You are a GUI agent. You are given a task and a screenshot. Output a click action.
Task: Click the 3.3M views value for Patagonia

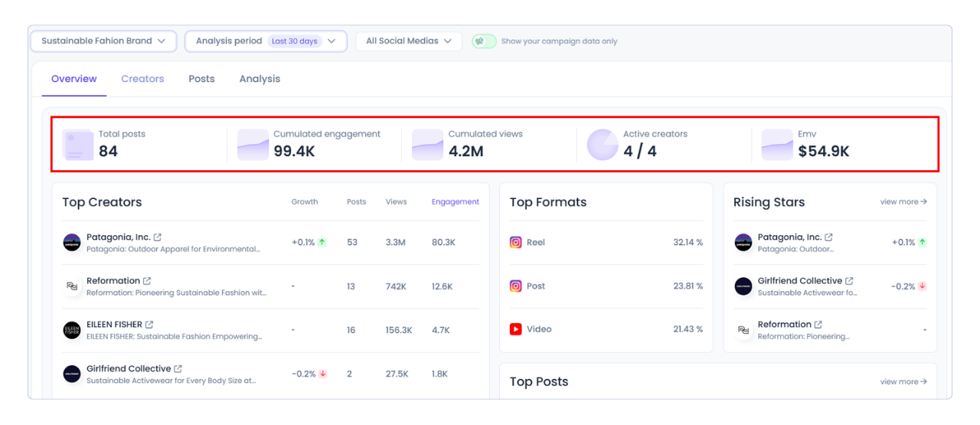coord(395,242)
